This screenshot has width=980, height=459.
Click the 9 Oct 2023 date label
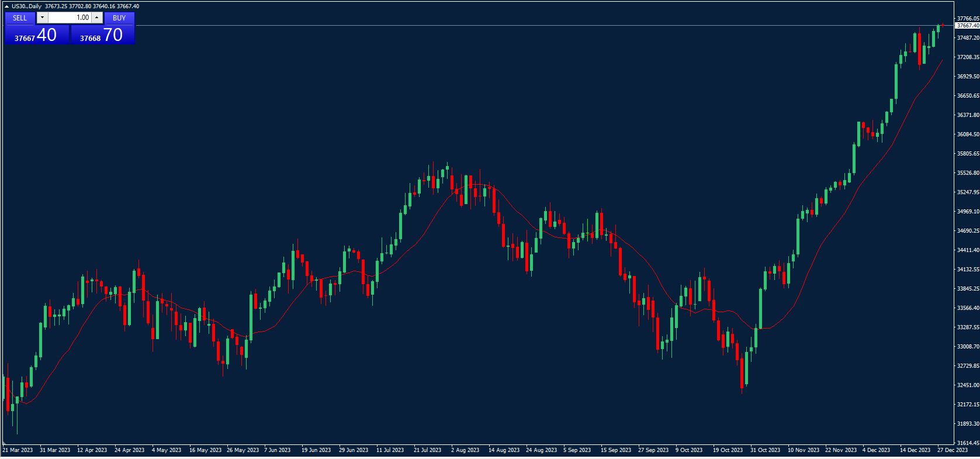pos(689,450)
